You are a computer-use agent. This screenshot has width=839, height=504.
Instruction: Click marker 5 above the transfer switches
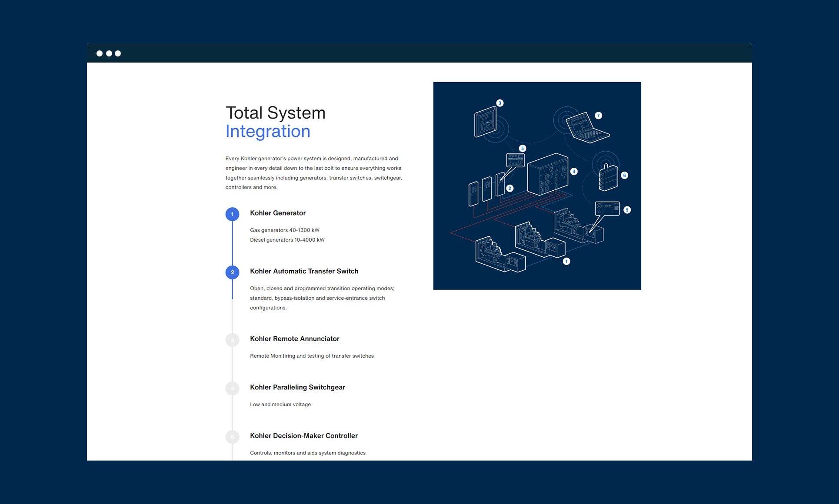(523, 148)
